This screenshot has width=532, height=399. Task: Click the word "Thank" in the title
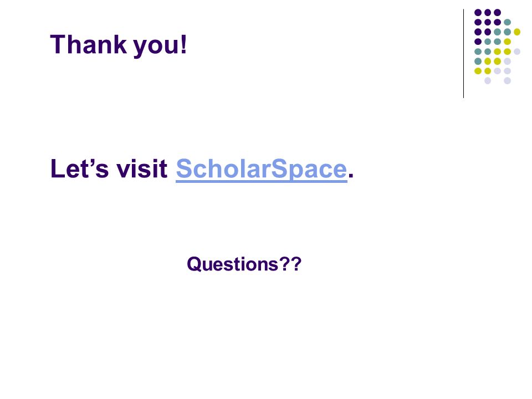88,44
